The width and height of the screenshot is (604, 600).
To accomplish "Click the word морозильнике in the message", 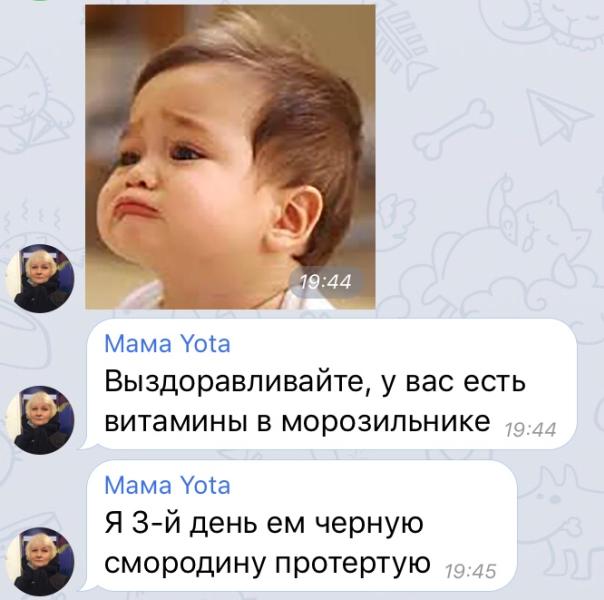I will 386,421.
